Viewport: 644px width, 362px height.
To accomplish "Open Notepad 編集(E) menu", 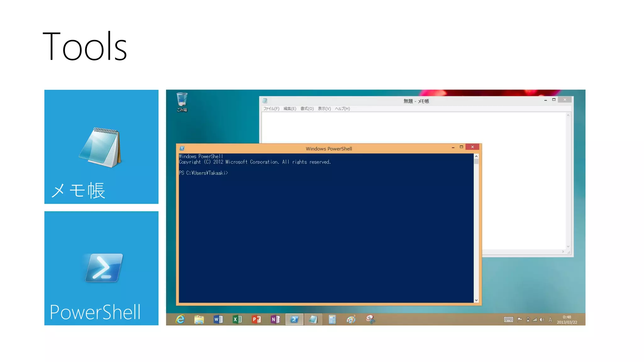I will [290, 109].
